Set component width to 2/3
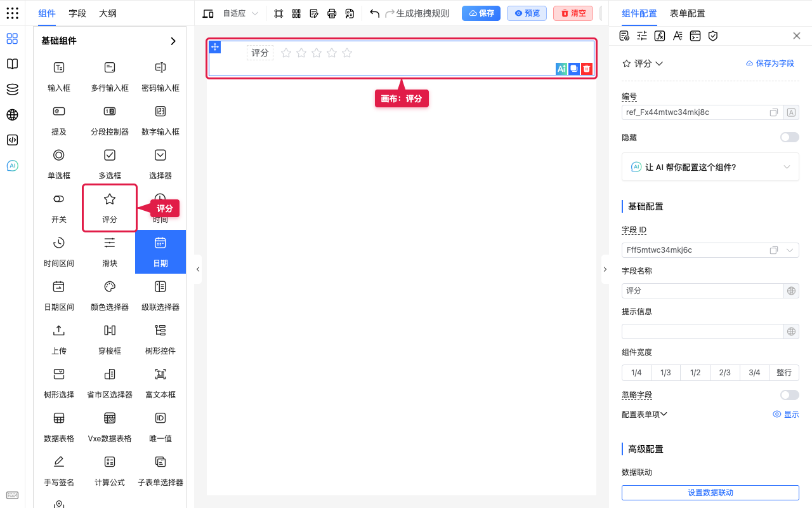Image resolution: width=812 pixels, height=508 pixels. coord(725,373)
